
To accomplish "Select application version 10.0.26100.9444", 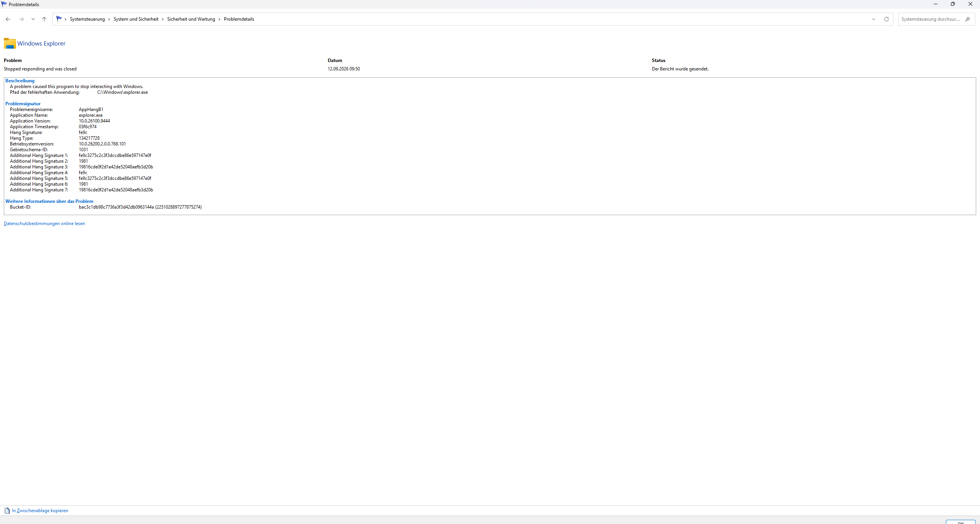I will click(x=94, y=121).
